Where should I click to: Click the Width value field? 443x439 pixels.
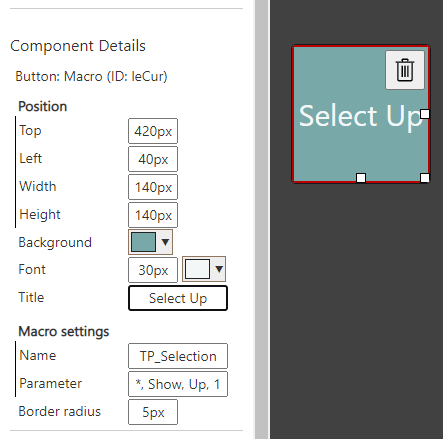click(153, 187)
